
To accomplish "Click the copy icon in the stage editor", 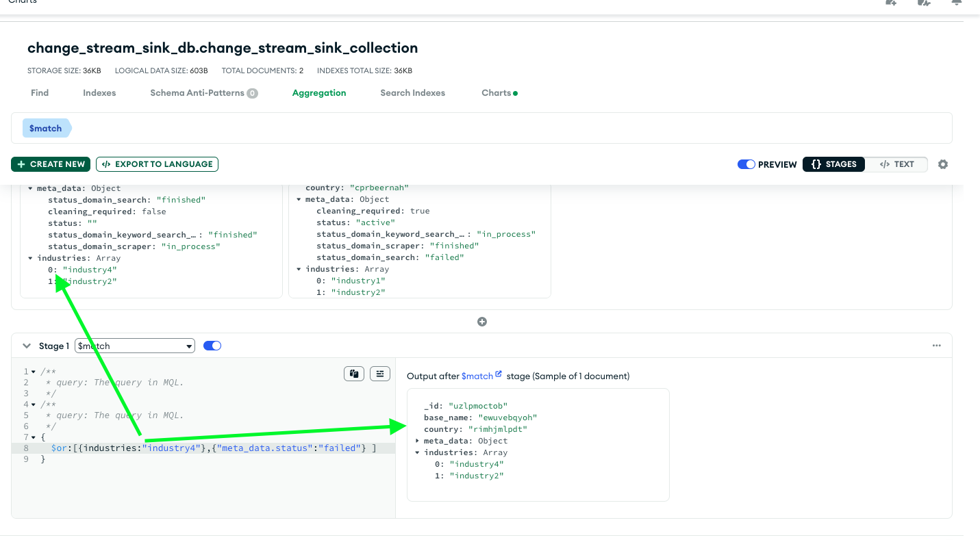I will [x=353, y=374].
